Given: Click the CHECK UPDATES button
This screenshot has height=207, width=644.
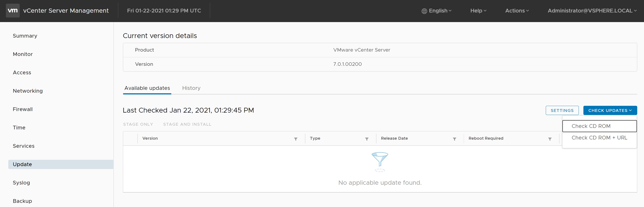Looking at the screenshot, I should pos(610,110).
